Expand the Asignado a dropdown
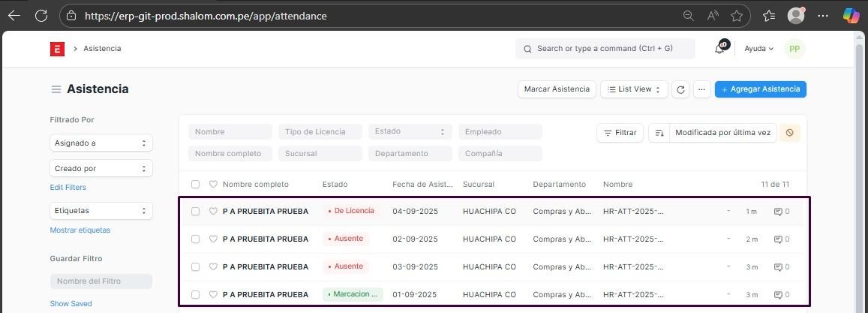Viewport: 868px width, 313px height. coord(101,143)
